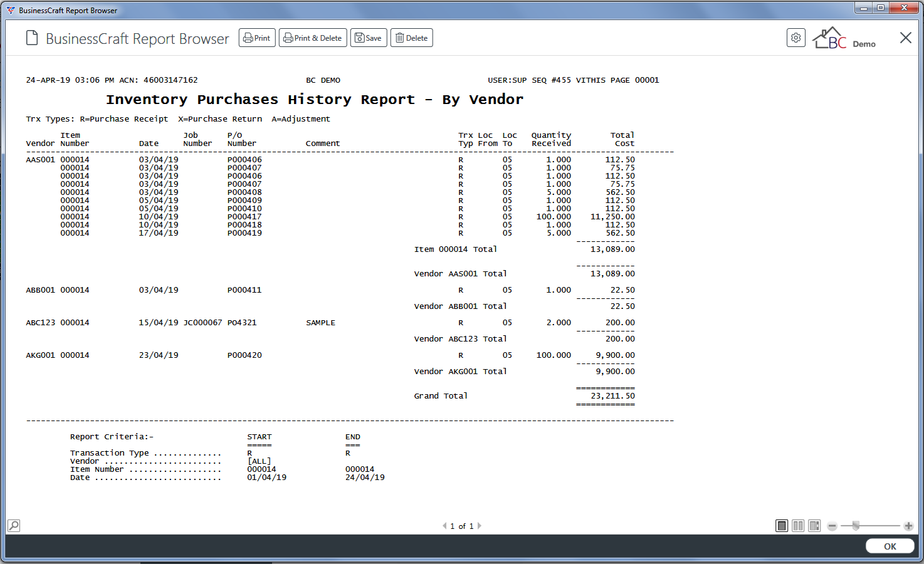The width and height of the screenshot is (924, 564).
Task: Click the Vendor ABB001 Total label
Action: click(x=461, y=306)
